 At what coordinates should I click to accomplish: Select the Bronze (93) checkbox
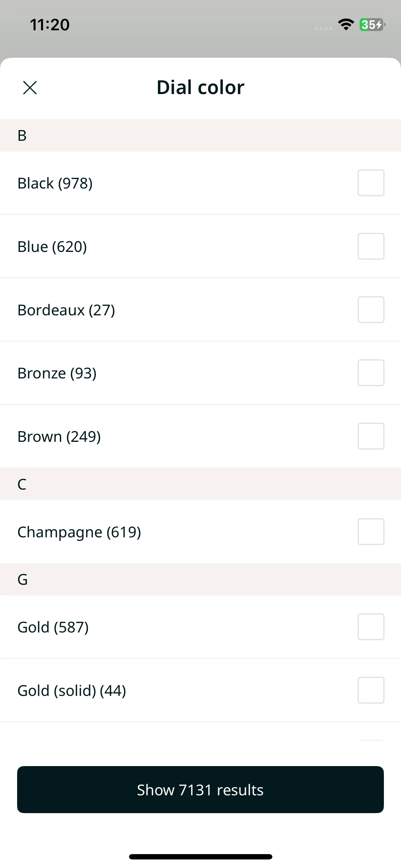point(371,373)
